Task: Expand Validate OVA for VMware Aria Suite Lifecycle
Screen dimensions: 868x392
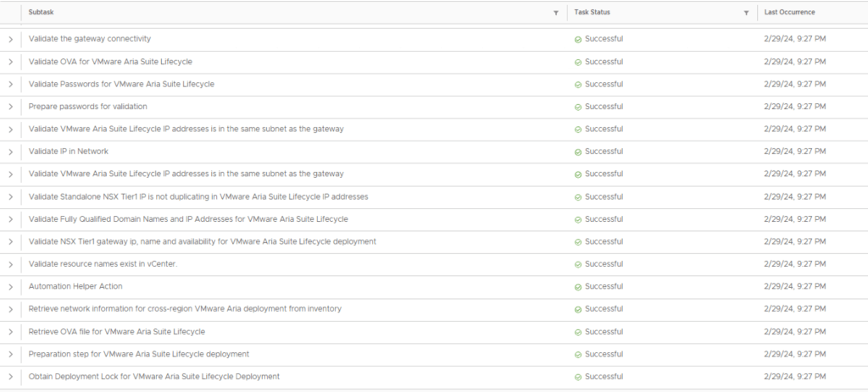Action: (10, 63)
